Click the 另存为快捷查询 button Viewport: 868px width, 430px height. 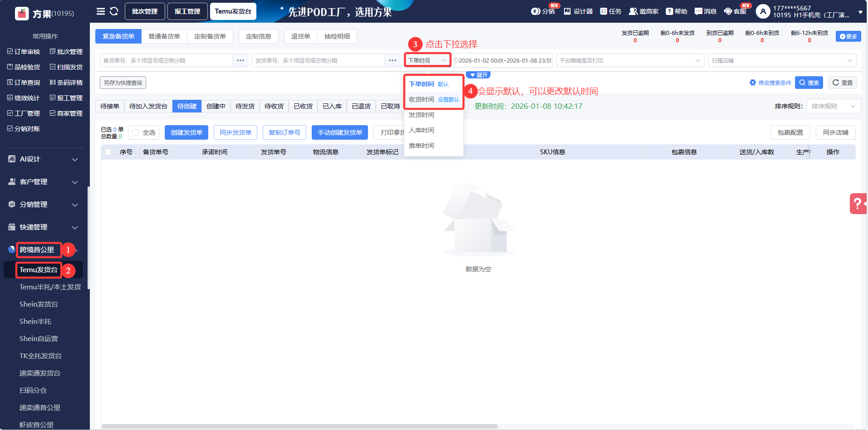pyautogui.click(x=123, y=83)
